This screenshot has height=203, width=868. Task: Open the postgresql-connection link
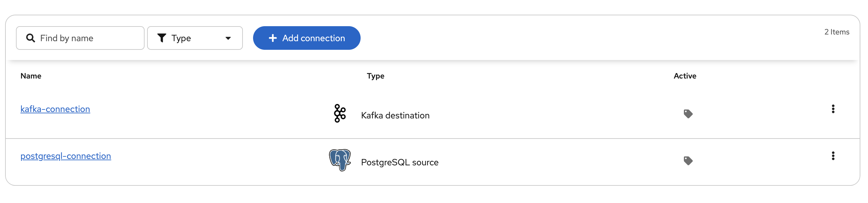click(66, 156)
